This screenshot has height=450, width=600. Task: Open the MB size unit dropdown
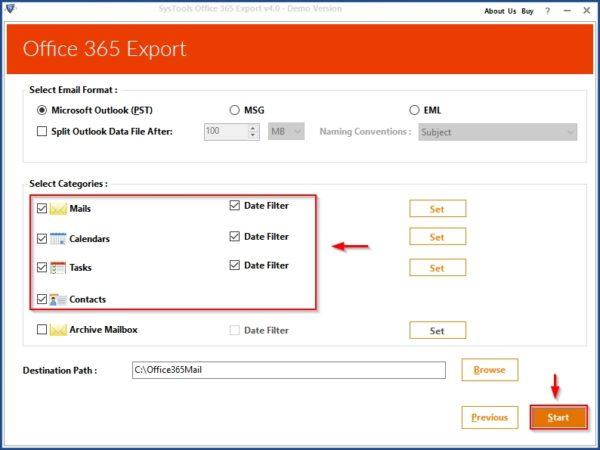[x=286, y=132]
